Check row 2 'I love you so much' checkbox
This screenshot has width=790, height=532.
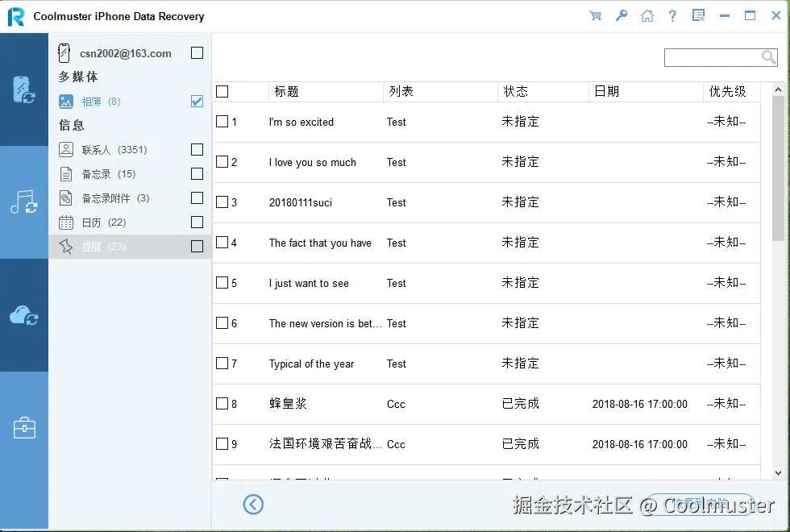[222, 162]
